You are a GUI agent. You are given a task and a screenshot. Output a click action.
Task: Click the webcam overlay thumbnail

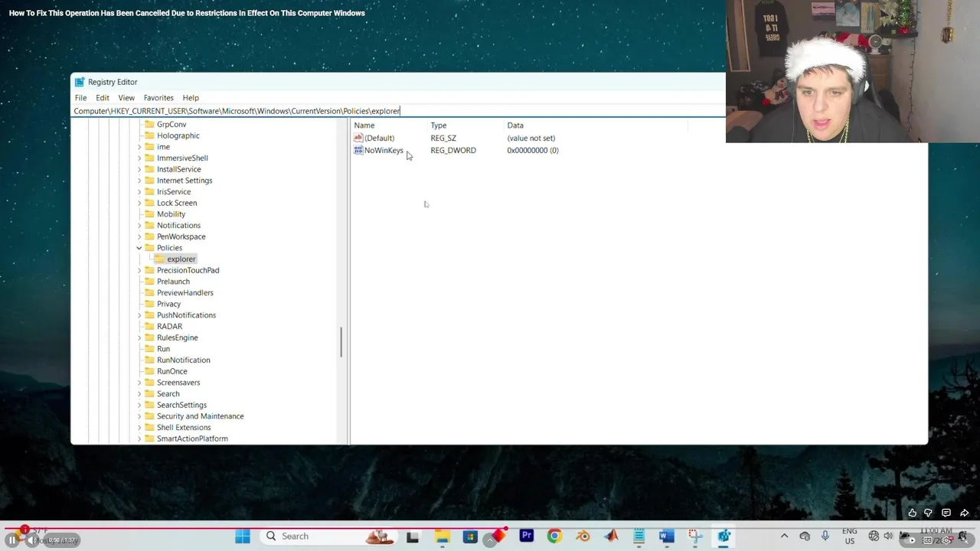[853, 71]
